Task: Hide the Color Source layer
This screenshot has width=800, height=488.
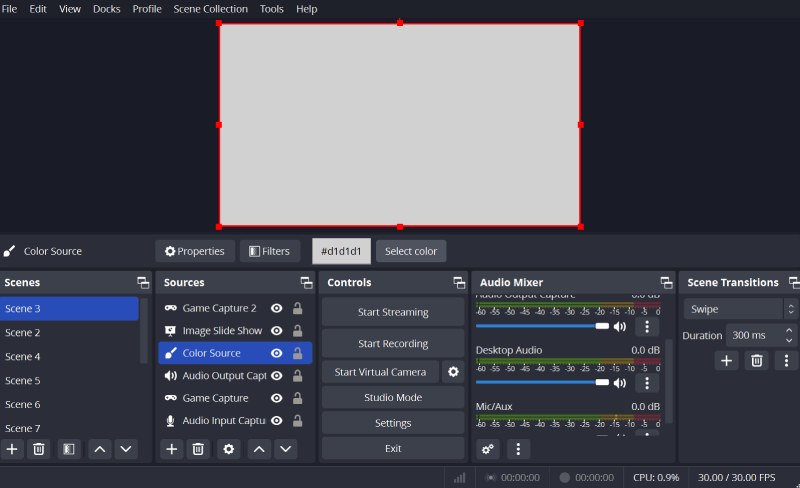Action: click(276, 353)
